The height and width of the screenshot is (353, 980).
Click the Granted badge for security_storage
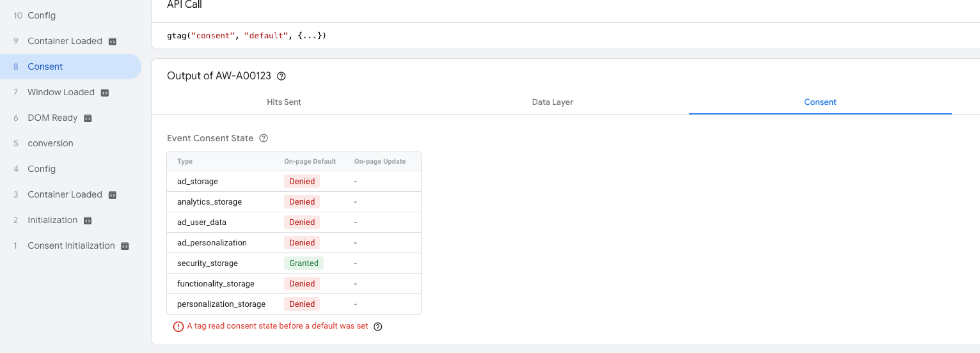[304, 263]
